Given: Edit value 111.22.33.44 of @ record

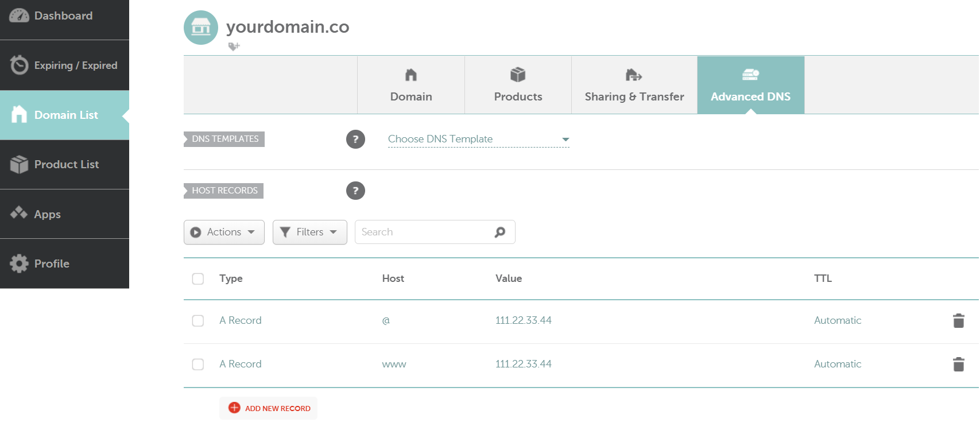Looking at the screenshot, I should point(524,320).
